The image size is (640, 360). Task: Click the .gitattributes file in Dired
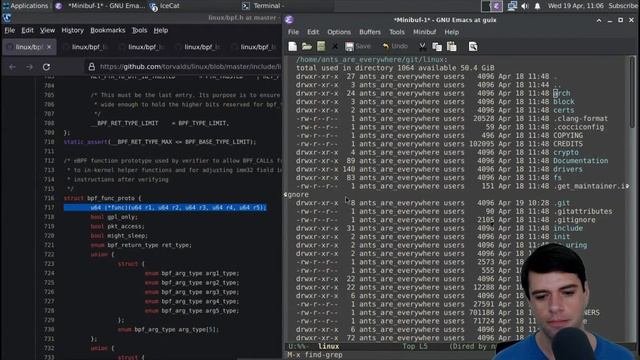583,211
